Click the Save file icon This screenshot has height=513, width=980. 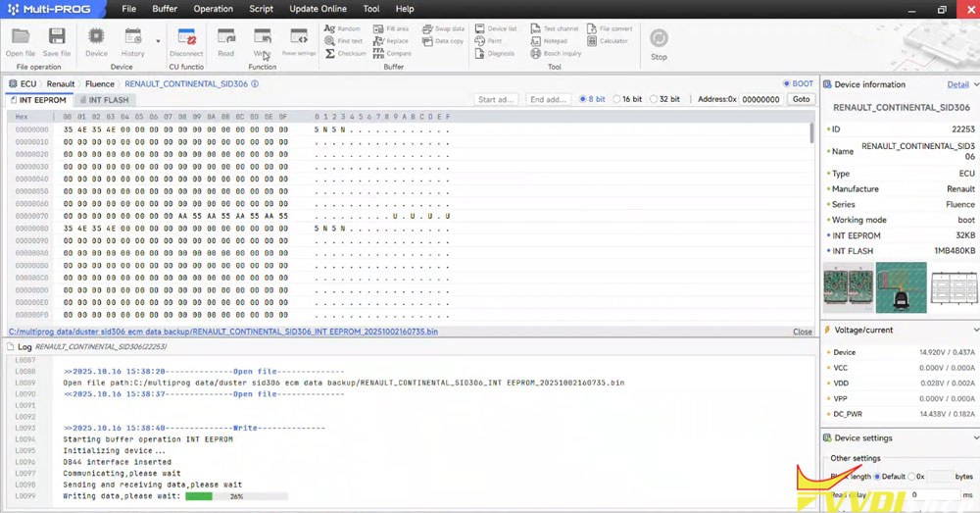[57, 39]
